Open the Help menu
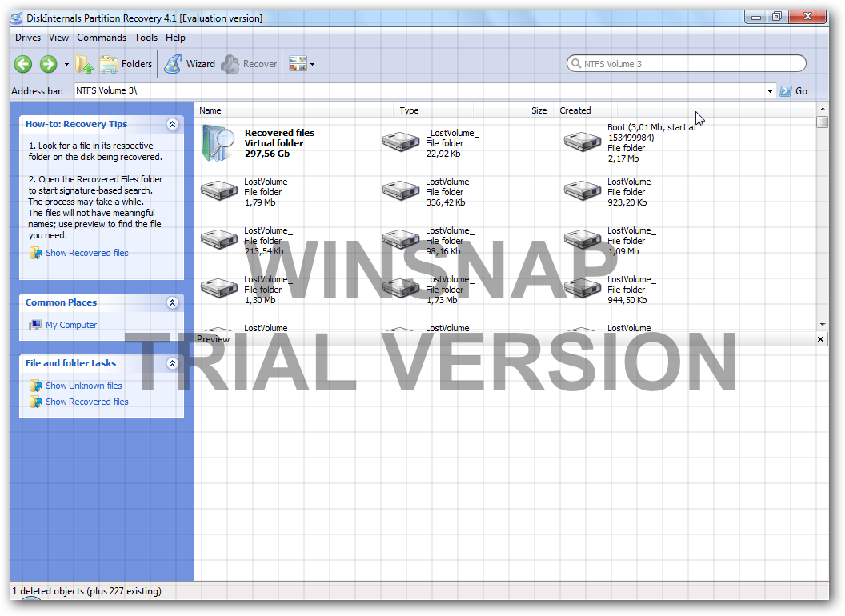 175,37
